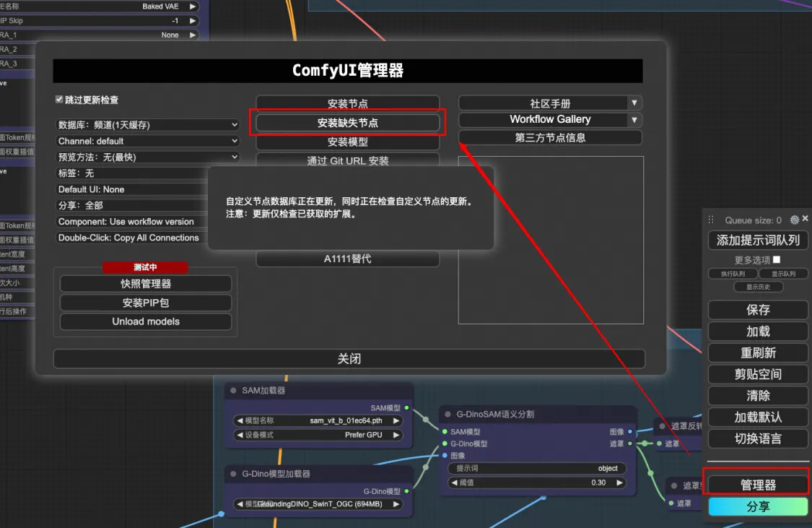The height and width of the screenshot is (528, 812).
Task: Open the queue panel settings gear
Action: (x=795, y=220)
